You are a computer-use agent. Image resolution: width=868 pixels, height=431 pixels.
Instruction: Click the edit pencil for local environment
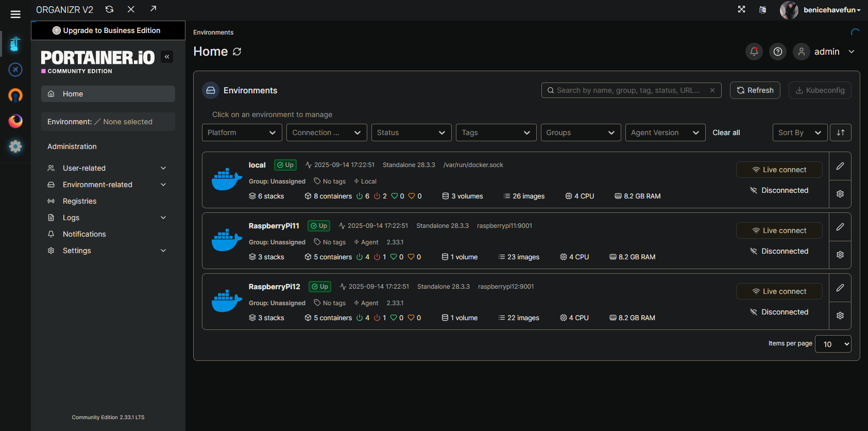(840, 166)
